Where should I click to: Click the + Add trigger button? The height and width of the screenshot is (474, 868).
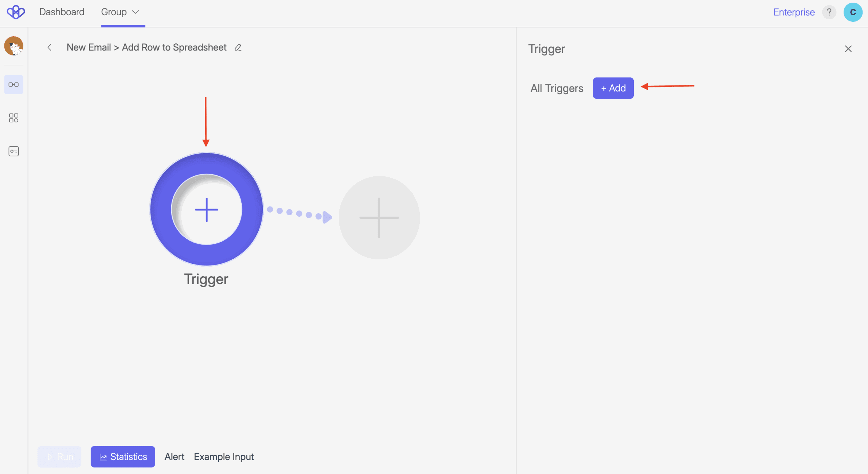click(613, 88)
